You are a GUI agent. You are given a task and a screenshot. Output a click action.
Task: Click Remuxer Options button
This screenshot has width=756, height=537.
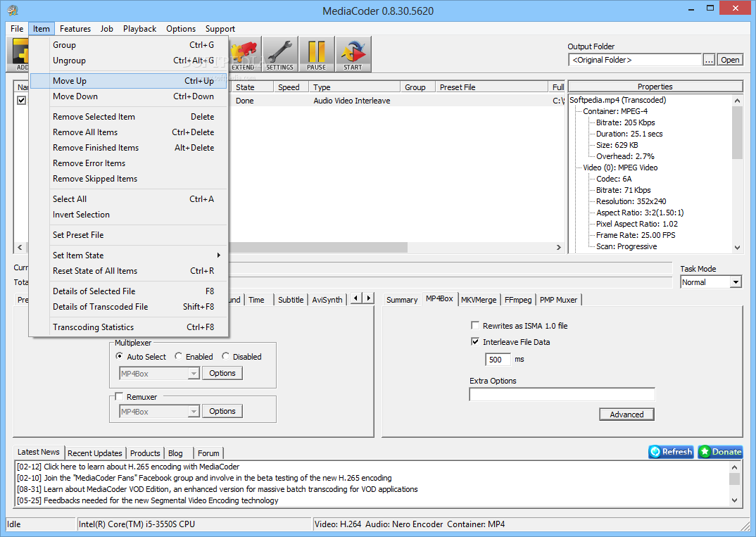pyautogui.click(x=222, y=411)
